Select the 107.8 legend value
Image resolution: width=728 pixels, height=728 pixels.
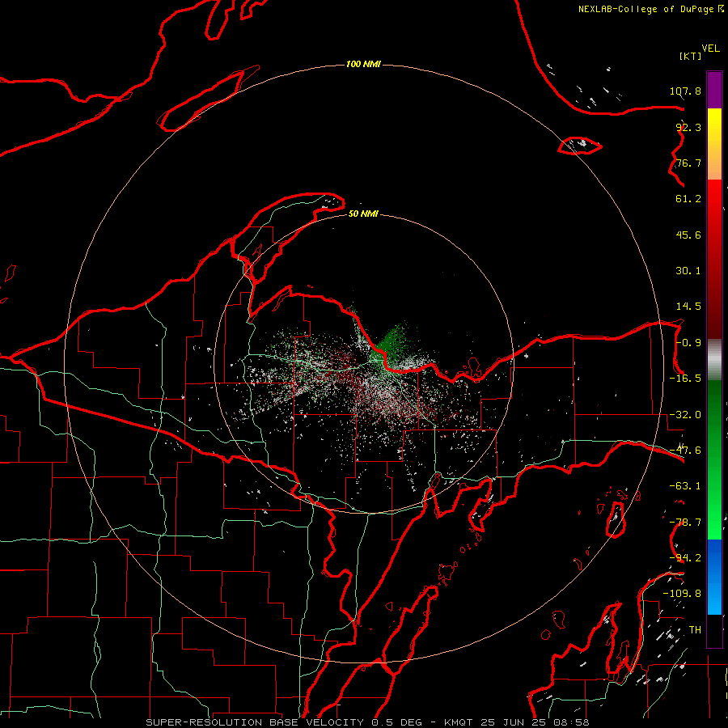pos(685,91)
